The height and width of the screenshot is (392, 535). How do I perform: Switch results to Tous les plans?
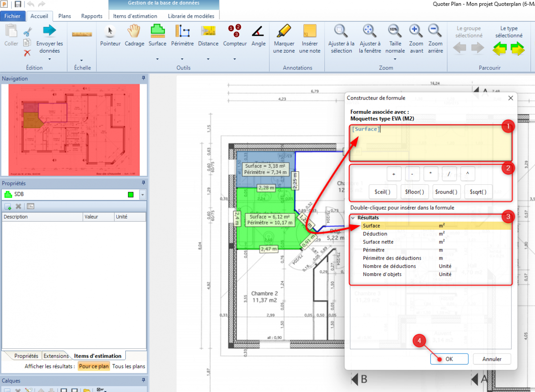pos(128,367)
